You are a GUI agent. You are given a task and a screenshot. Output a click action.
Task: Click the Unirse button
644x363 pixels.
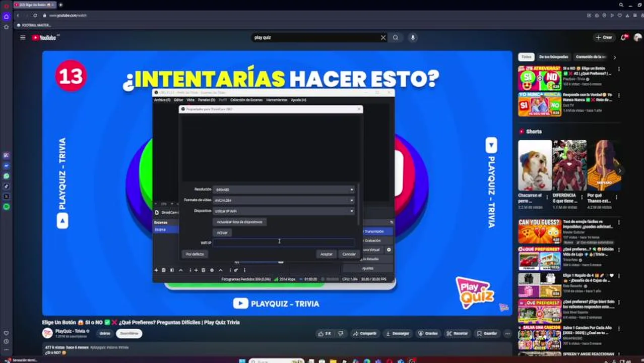click(104, 333)
